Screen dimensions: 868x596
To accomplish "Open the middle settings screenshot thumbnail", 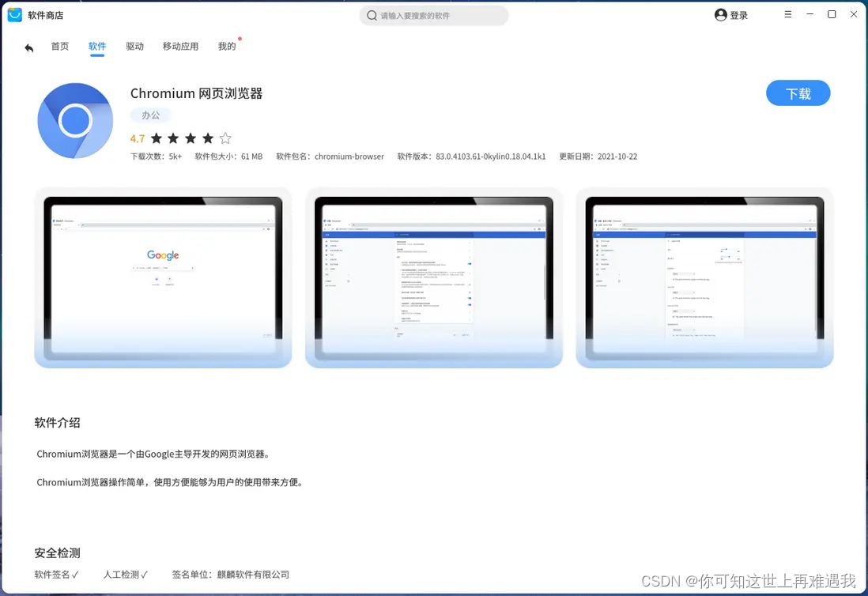I will [433, 277].
